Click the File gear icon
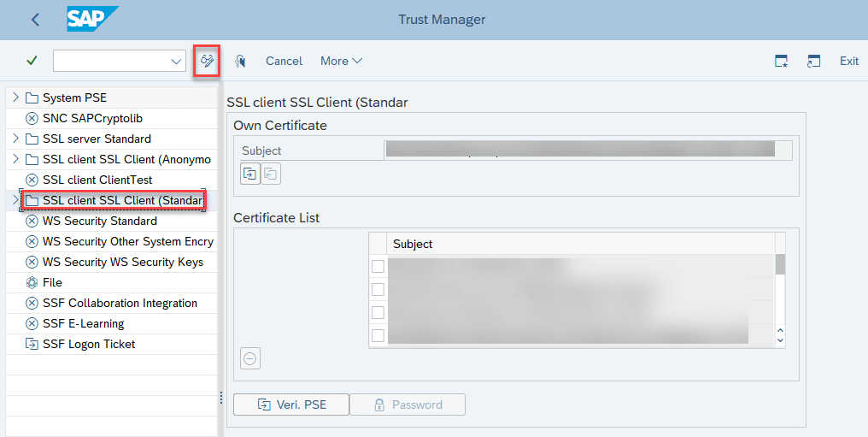 point(32,282)
